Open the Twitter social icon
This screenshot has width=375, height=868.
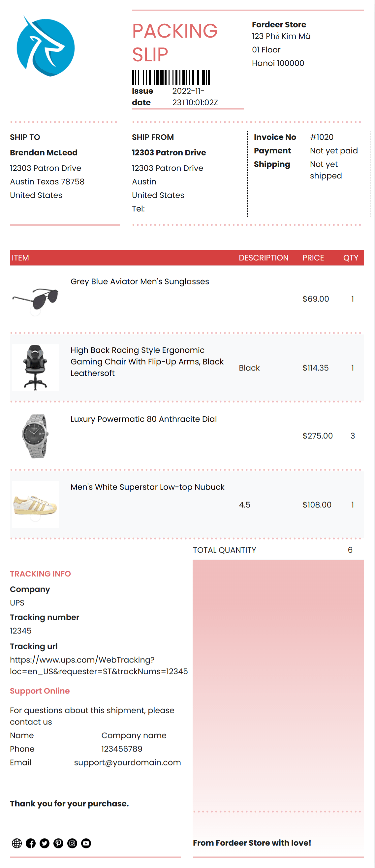pyautogui.click(x=45, y=843)
